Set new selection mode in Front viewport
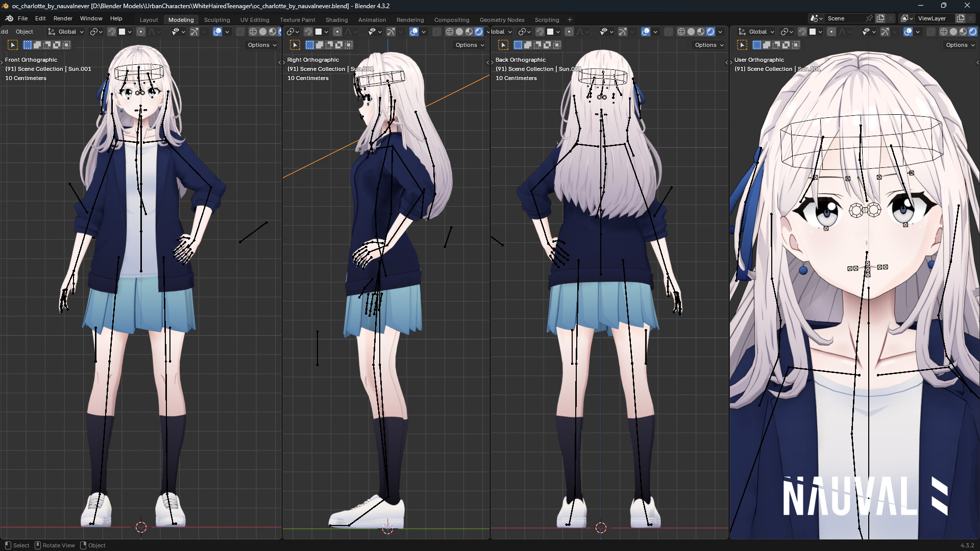Viewport: 980px width, 551px height. pyautogui.click(x=28, y=45)
